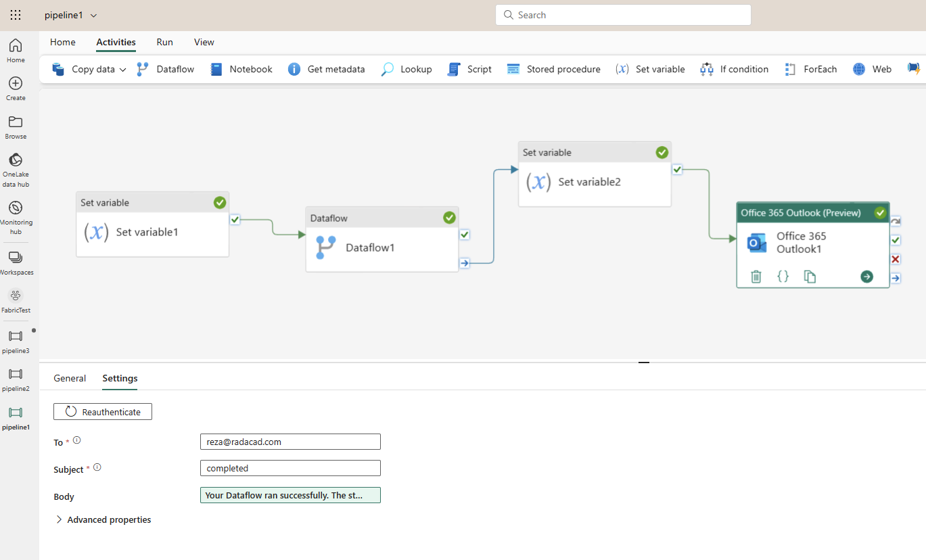Open OneLake data hub in the sidebar
The image size is (926, 560).
[16, 169]
